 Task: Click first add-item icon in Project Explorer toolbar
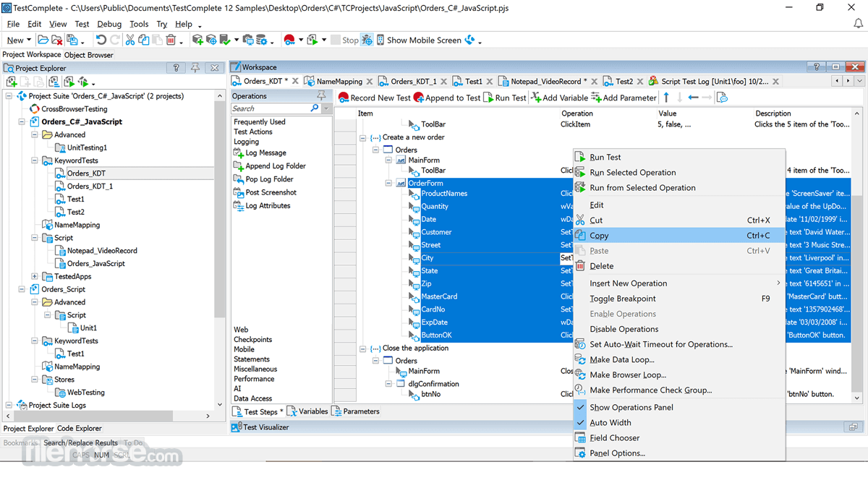coord(12,82)
